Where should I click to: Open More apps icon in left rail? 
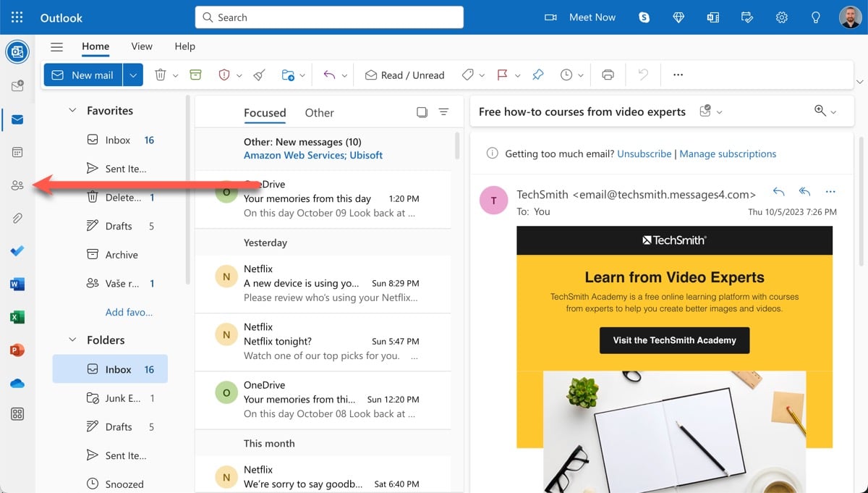(x=17, y=414)
